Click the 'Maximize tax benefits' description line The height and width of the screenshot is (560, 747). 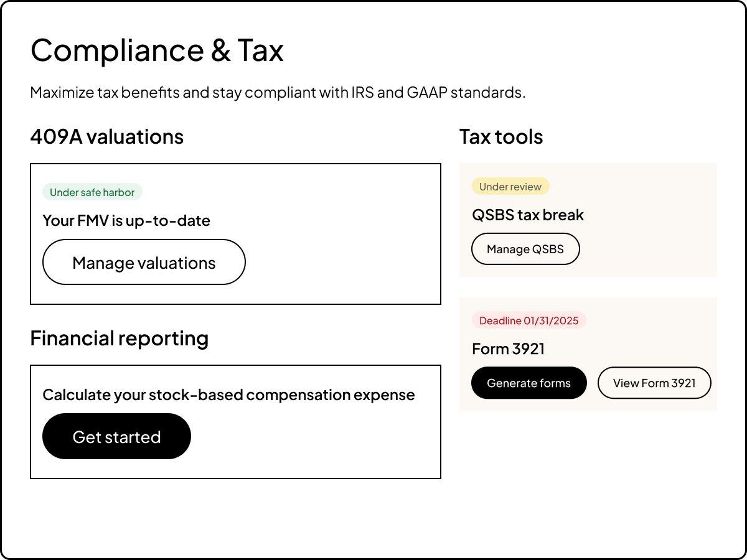(x=278, y=93)
